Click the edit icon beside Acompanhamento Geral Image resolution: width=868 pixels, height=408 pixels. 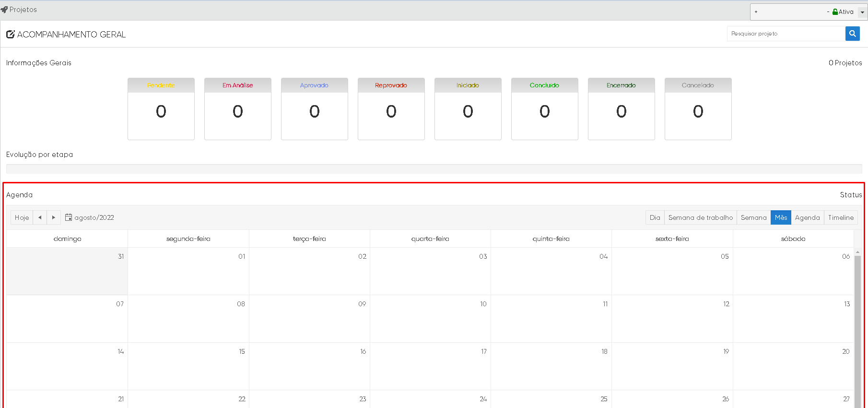click(x=11, y=35)
